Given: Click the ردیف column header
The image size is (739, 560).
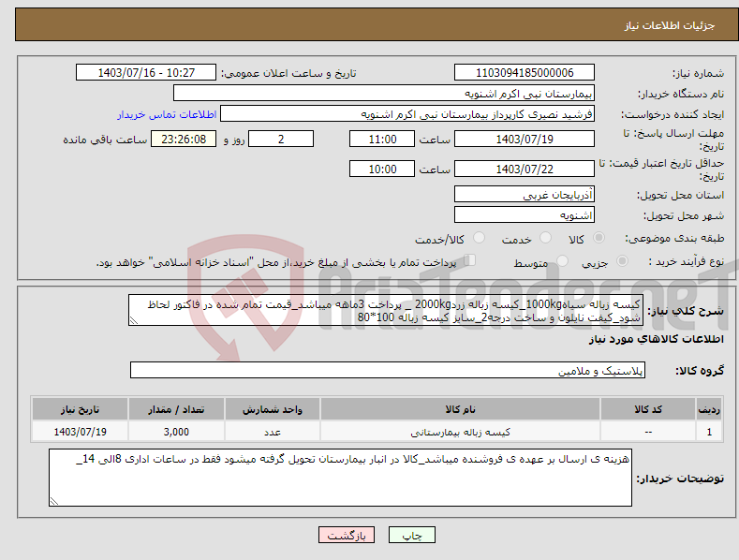Looking at the screenshot, I should [x=709, y=409].
